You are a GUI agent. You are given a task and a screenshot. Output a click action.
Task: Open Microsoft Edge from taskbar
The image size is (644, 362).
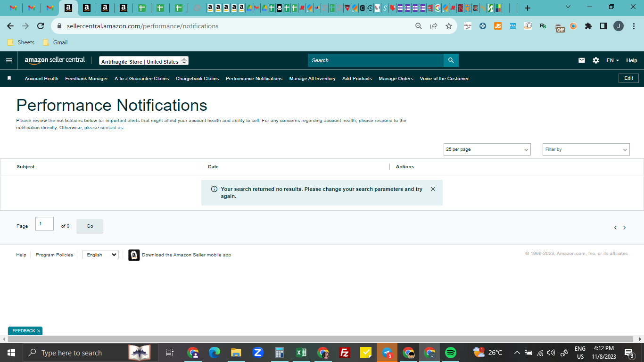(x=215, y=353)
